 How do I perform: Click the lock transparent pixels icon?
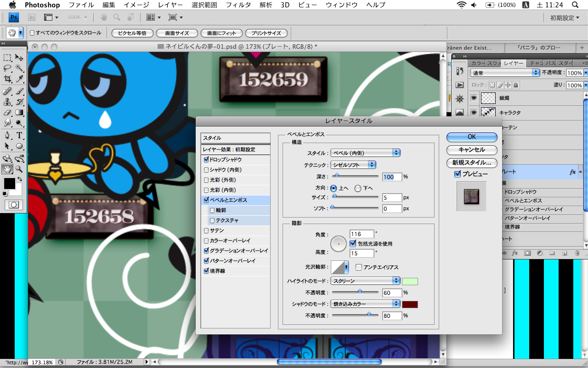coord(492,85)
